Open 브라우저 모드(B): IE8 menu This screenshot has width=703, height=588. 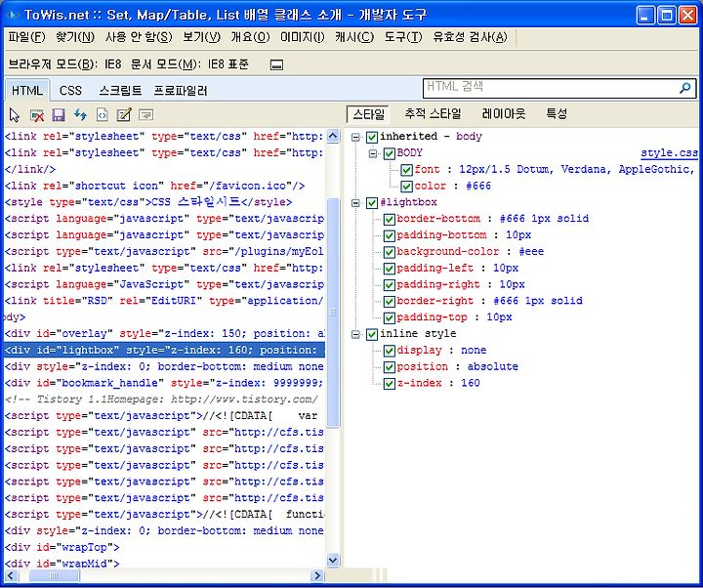point(65,64)
